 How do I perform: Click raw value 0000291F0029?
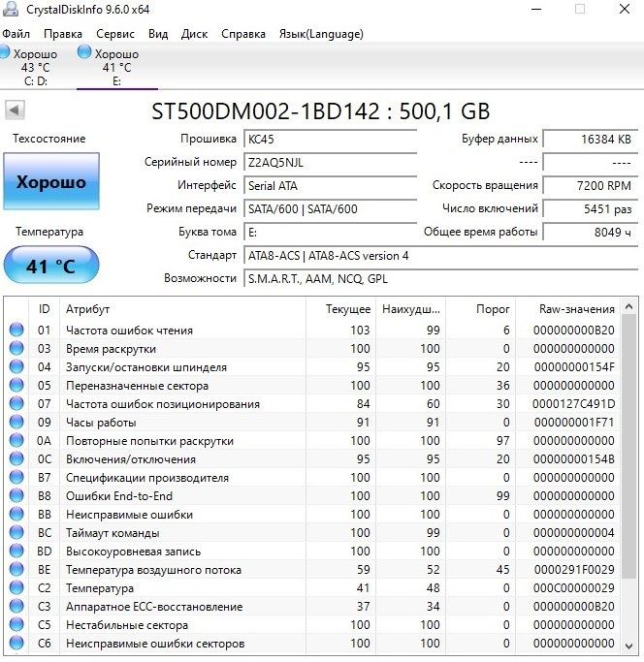tap(574, 570)
